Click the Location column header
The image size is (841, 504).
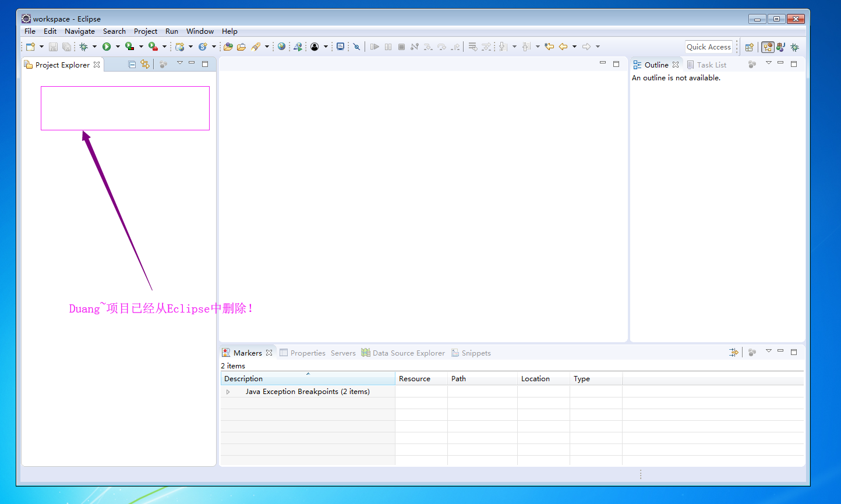click(x=543, y=379)
